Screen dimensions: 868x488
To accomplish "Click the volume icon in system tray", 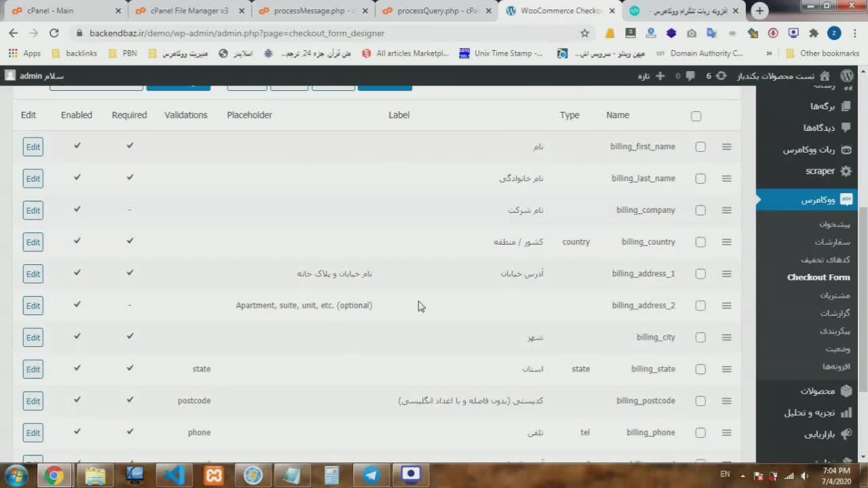I will pos(804,475).
